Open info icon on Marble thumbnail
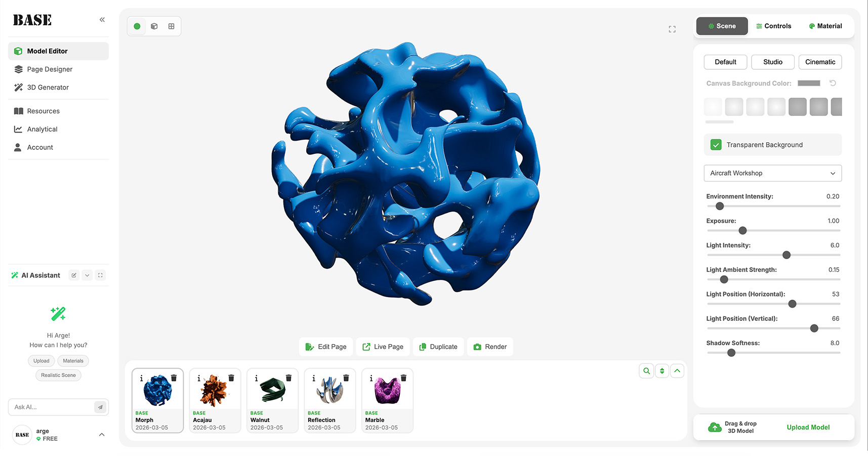 (x=371, y=378)
